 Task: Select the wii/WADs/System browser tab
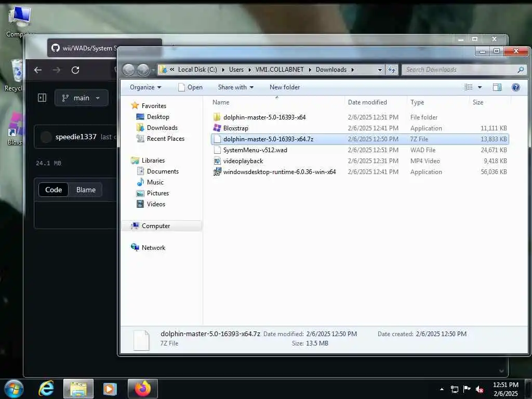point(83,48)
